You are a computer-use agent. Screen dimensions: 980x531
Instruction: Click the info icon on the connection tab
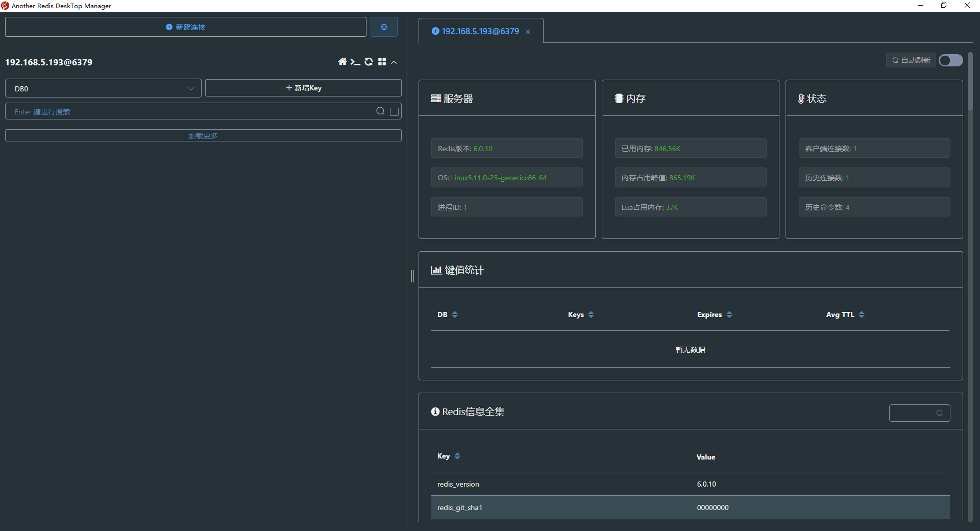coord(435,31)
